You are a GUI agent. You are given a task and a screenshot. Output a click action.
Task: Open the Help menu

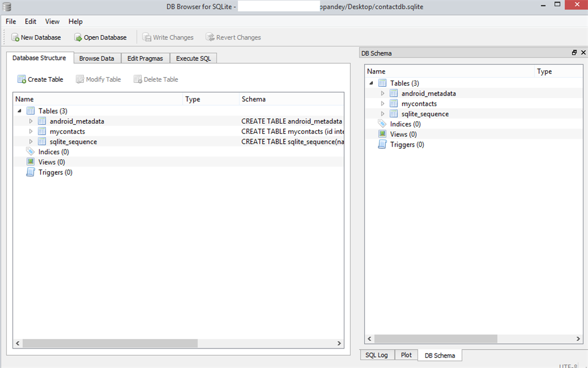coord(75,21)
